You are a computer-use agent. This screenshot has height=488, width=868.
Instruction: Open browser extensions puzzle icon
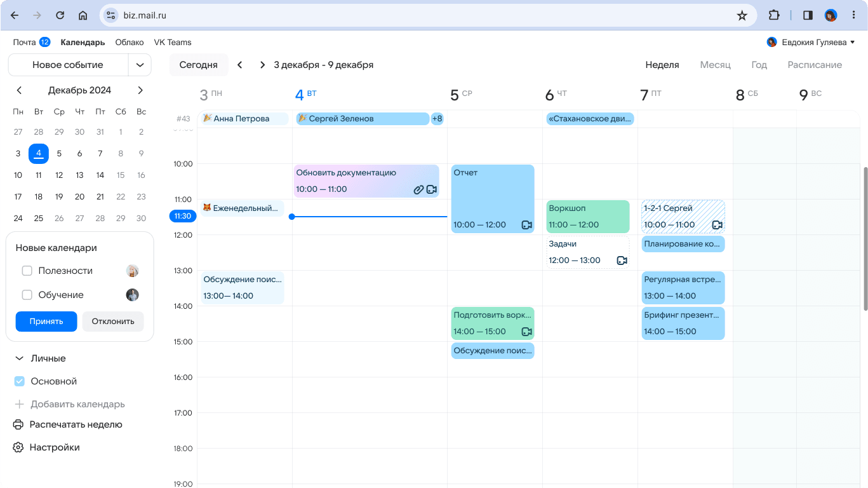pos(774,15)
